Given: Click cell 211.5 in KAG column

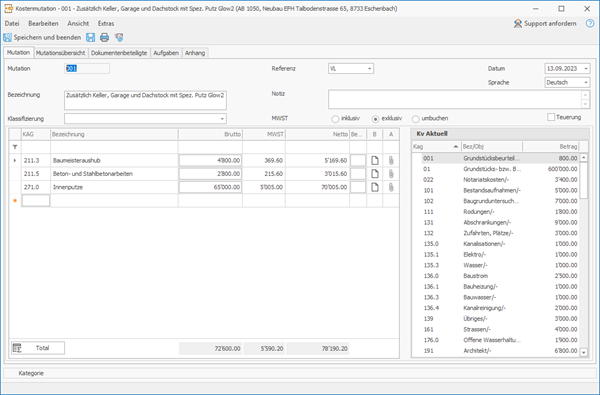Looking at the screenshot, I should 36,174.
